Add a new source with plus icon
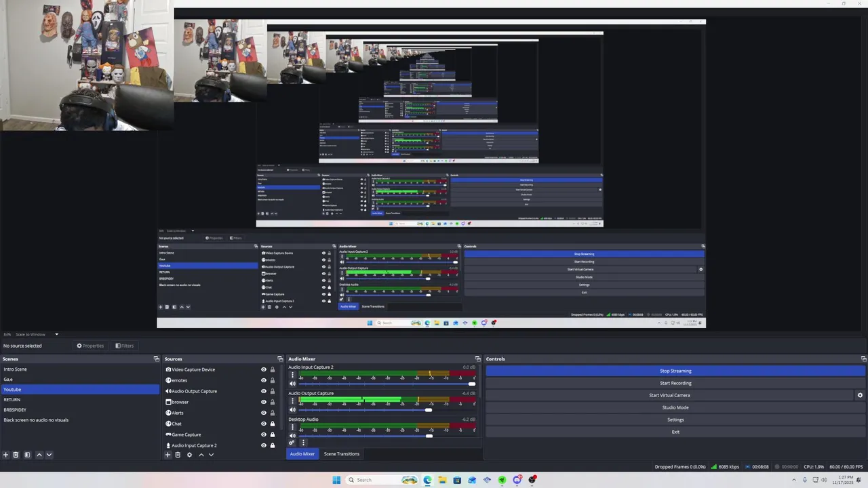Image resolution: width=868 pixels, height=488 pixels. (x=167, y=455)
